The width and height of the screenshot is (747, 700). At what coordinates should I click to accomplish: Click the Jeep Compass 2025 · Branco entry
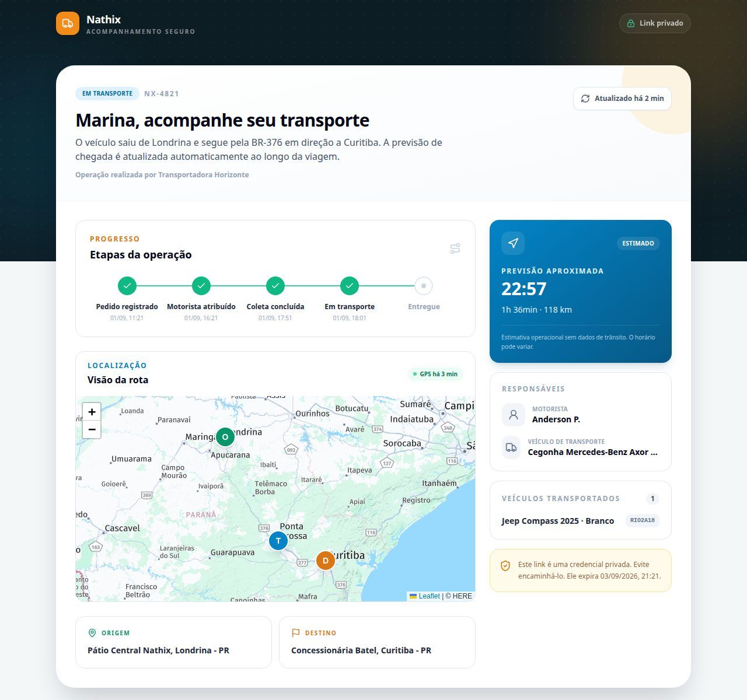tap(558, 521)
